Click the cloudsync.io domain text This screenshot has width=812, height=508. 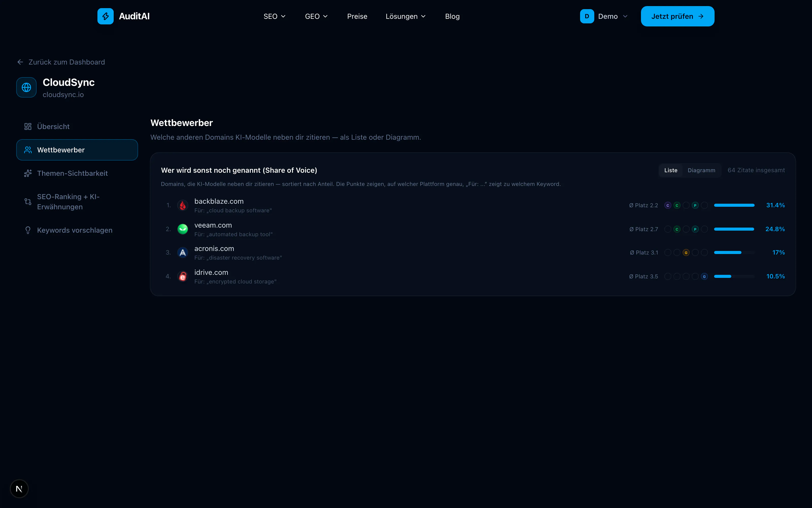tap(63, 95)
